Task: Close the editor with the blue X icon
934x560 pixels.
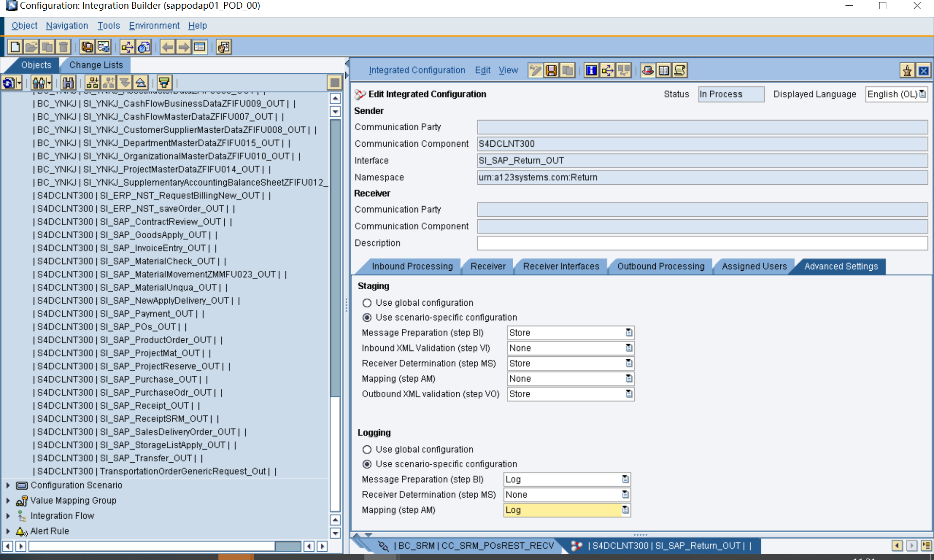Action: tap(923, 71)
